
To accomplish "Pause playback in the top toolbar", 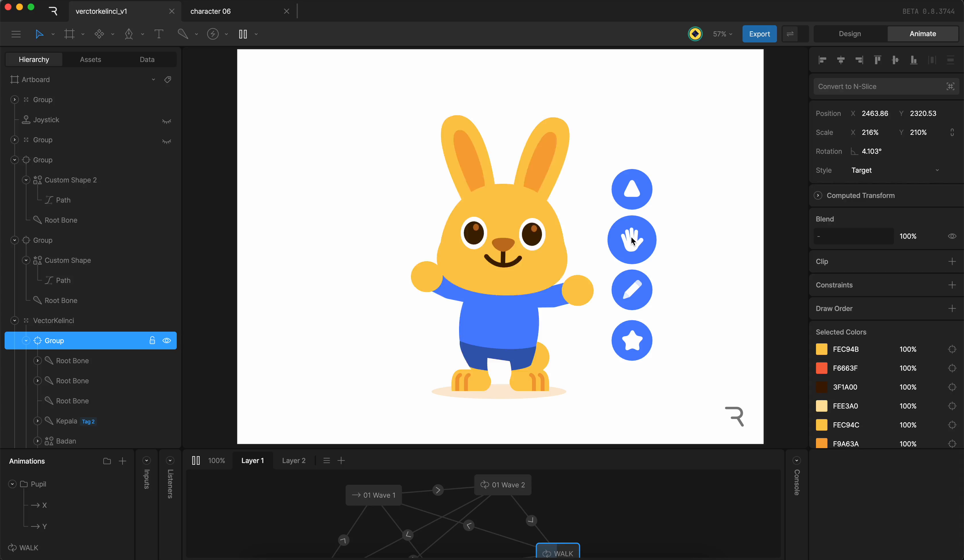I will pyautogui.click(x=243, y=34).
